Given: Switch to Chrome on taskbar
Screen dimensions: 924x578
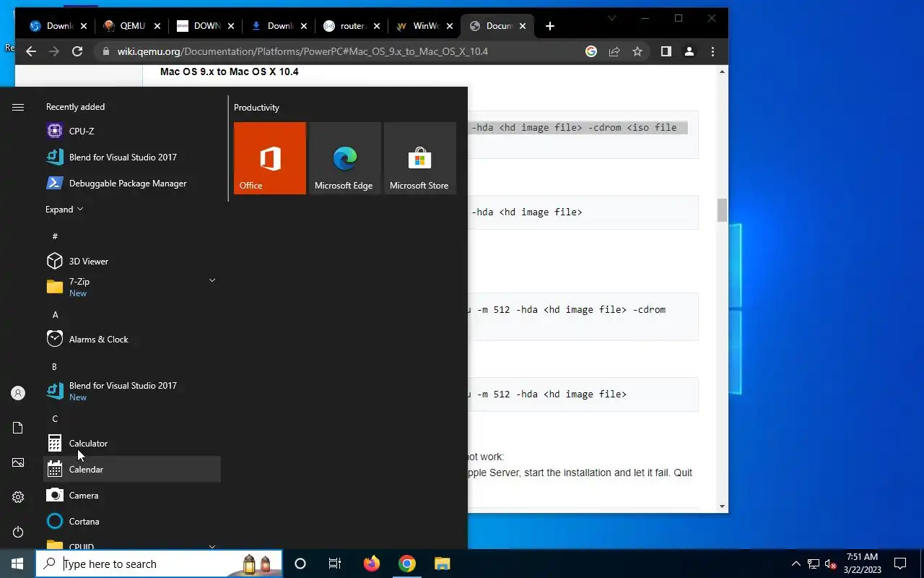Looking at the screenshot, I should [x=407, y=564].
